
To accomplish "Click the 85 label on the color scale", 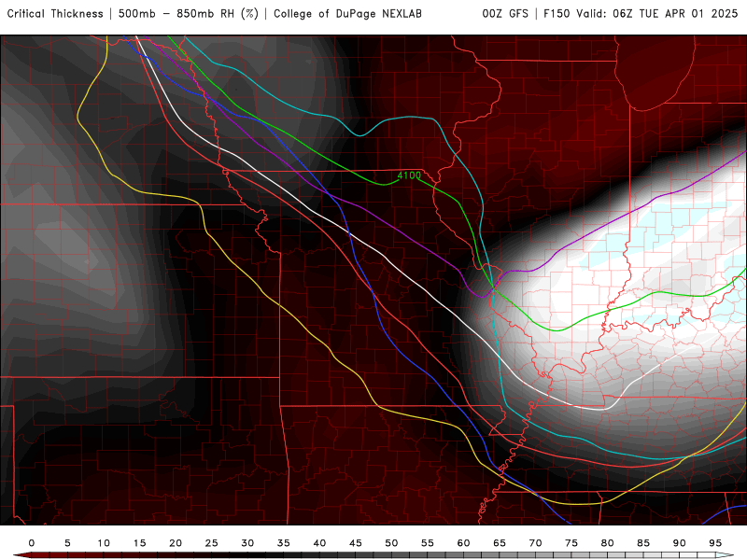I will tap(643, 543).
